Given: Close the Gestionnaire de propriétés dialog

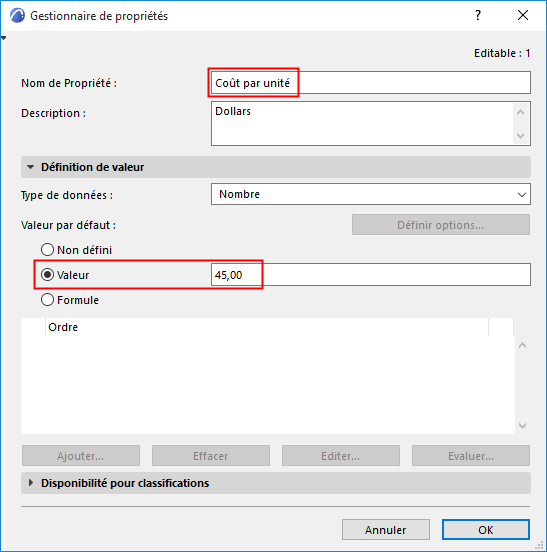Looking at the screenshot, I should pyautogui.click(x=523, y=15).
